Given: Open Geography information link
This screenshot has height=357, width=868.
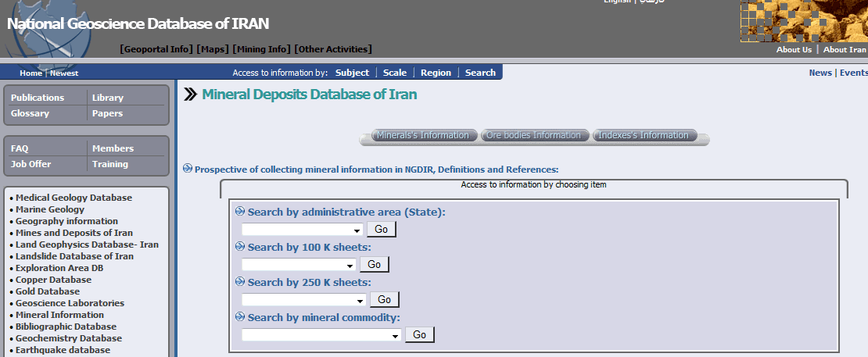Looking at the screenshot, I should 66,221.
